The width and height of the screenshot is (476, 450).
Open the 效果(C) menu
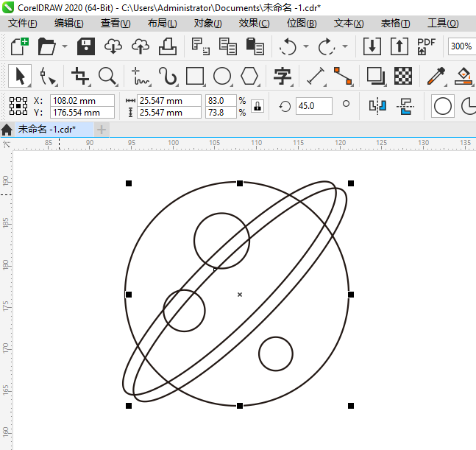click(x=254, y=24)
